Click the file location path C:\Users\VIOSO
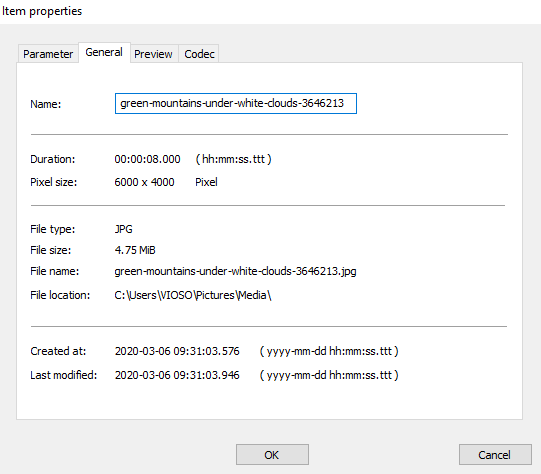Screen dimensions: 541x474 (x=193, y=295)
